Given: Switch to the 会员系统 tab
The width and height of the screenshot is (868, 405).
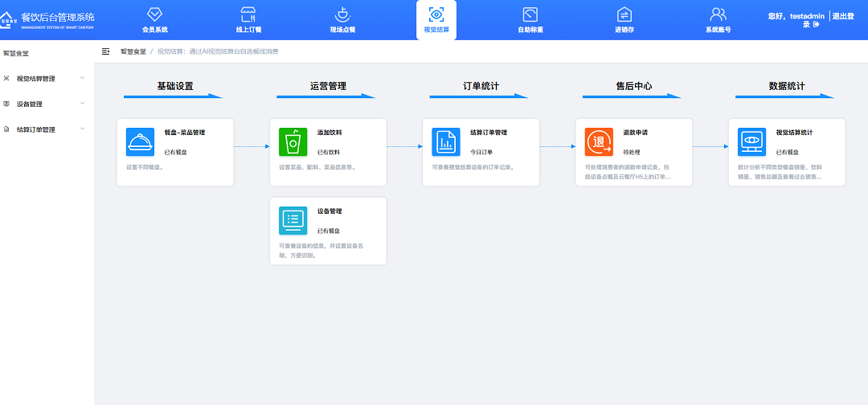Looking at the screenshot, I should pos(155,20).
